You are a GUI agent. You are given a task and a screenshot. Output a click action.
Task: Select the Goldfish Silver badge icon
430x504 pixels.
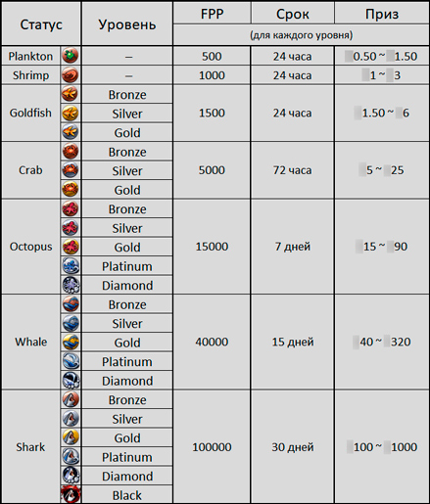71,114
